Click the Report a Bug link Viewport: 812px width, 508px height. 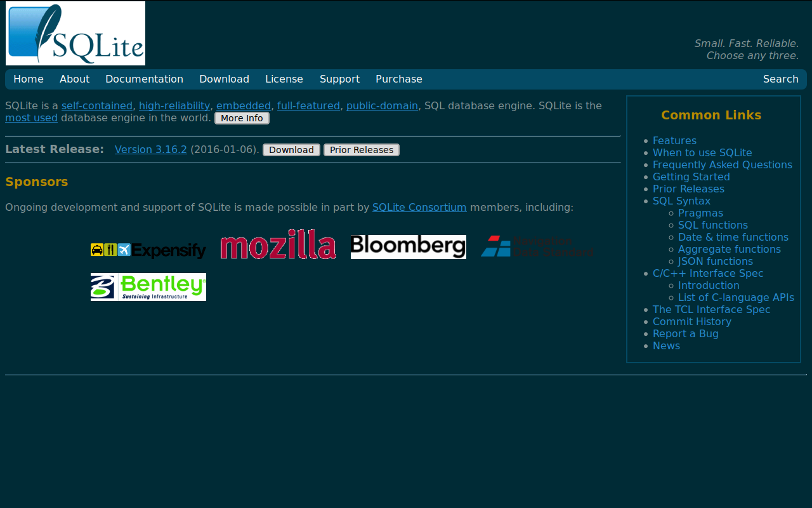point(686,333)
